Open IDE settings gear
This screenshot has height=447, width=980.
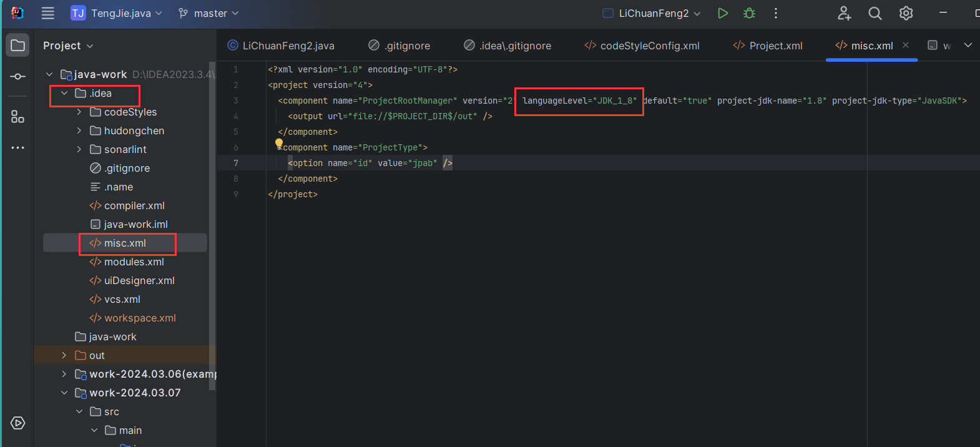tap(906, 13)
